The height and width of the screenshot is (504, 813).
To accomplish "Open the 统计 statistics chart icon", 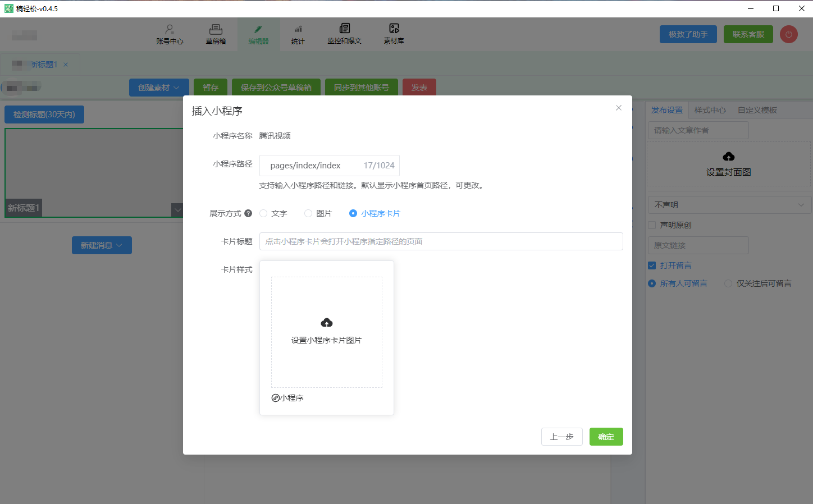I will click(x=298, y=29).
